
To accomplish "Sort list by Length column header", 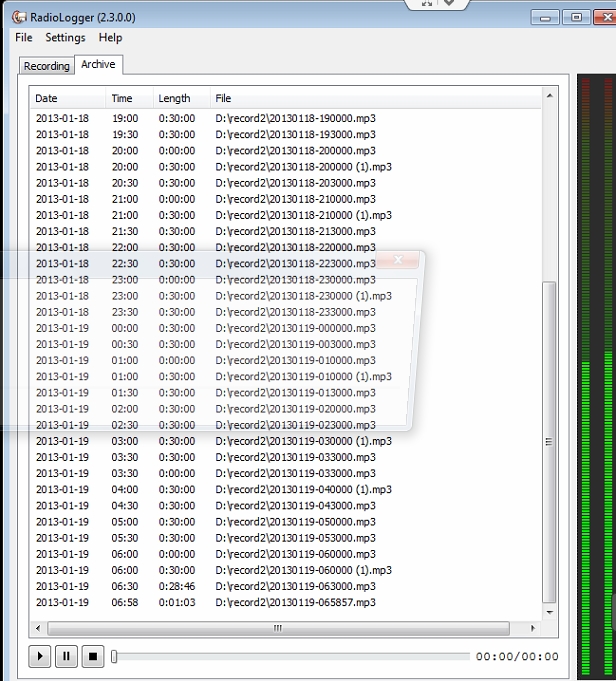I will click(x=181, y=98).
